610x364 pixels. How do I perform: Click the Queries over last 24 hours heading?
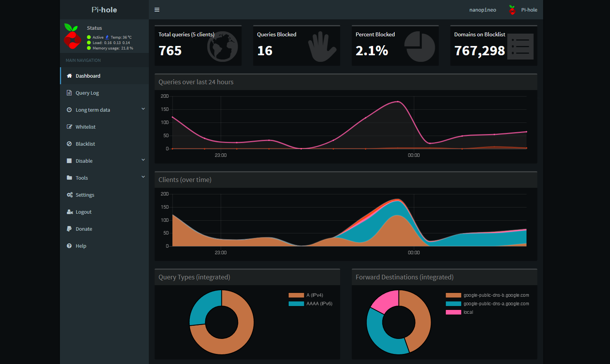(x=196, y=82)
